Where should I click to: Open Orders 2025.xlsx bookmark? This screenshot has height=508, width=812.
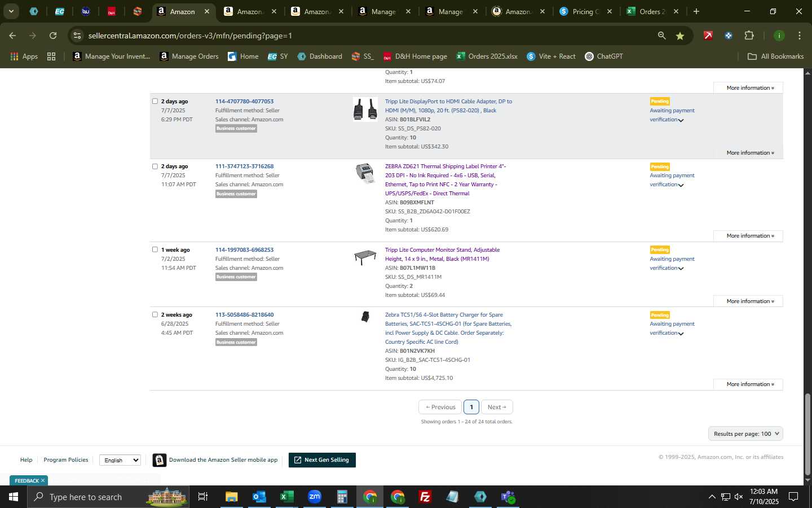487,56
